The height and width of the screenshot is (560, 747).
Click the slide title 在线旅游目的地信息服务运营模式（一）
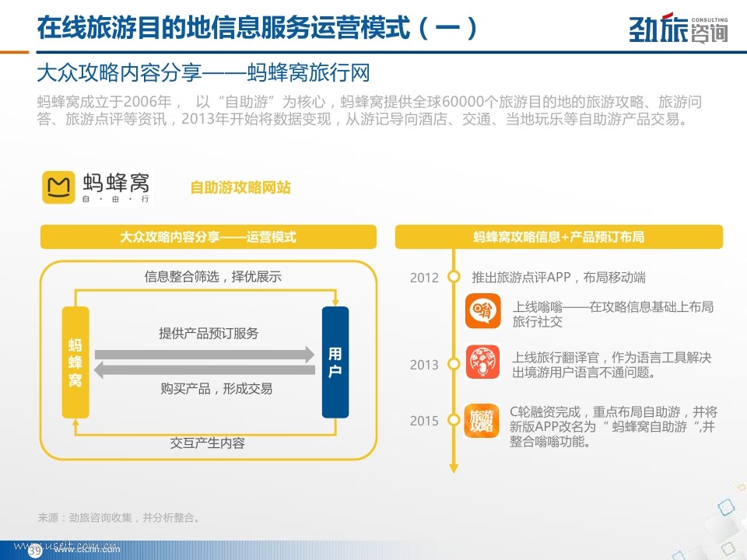(x=258, y=28)
